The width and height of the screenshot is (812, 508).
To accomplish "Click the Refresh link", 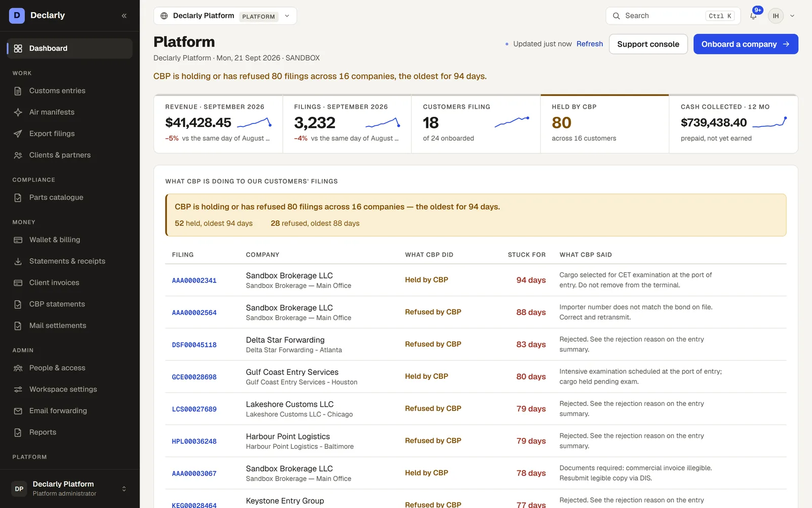I will [590, 44].
